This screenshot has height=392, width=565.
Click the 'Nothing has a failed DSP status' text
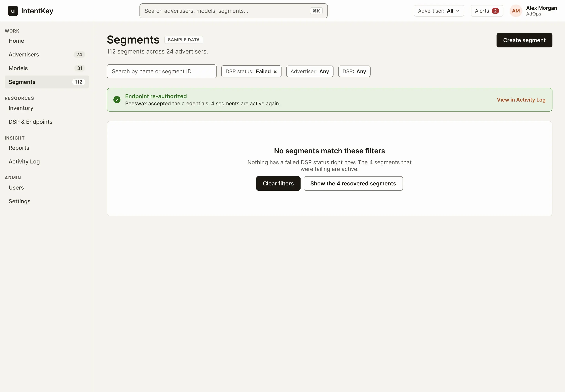coord(329,166)
